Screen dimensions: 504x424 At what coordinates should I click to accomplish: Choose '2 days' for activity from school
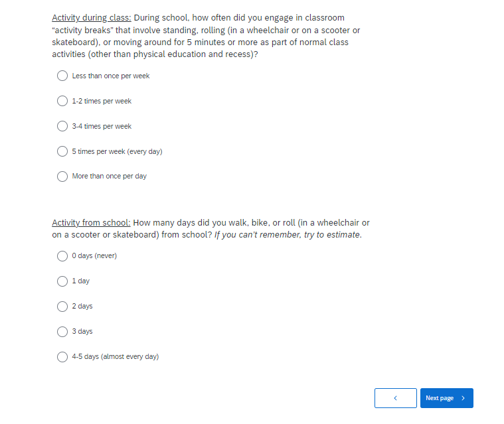pyautogui.click(x=62, y=307)
